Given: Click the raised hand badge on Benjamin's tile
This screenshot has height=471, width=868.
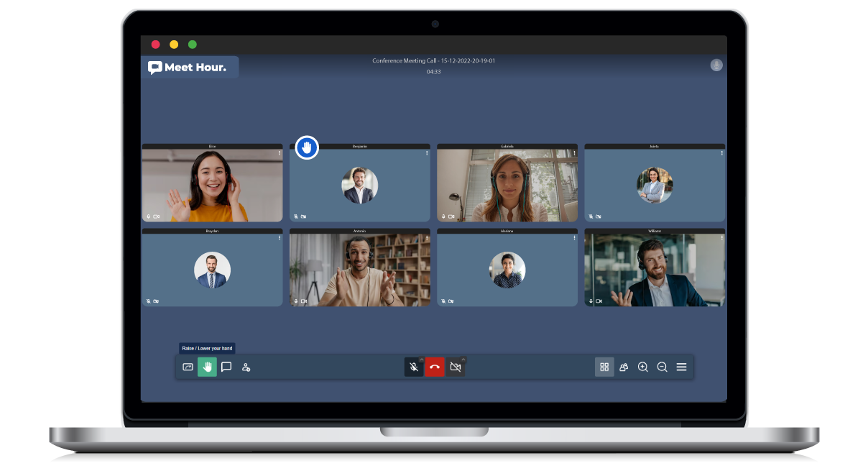Looking at the screenshot, I should [307, 147].
